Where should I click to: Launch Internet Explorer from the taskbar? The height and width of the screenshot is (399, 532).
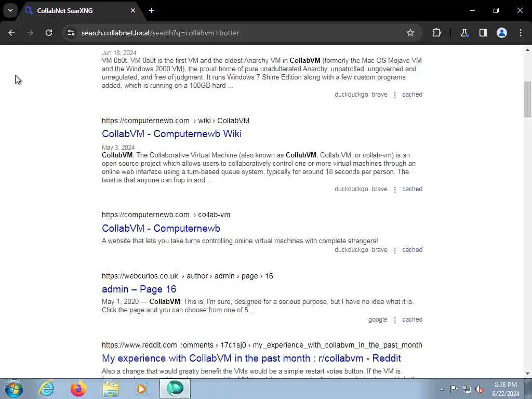pos(46,389)
